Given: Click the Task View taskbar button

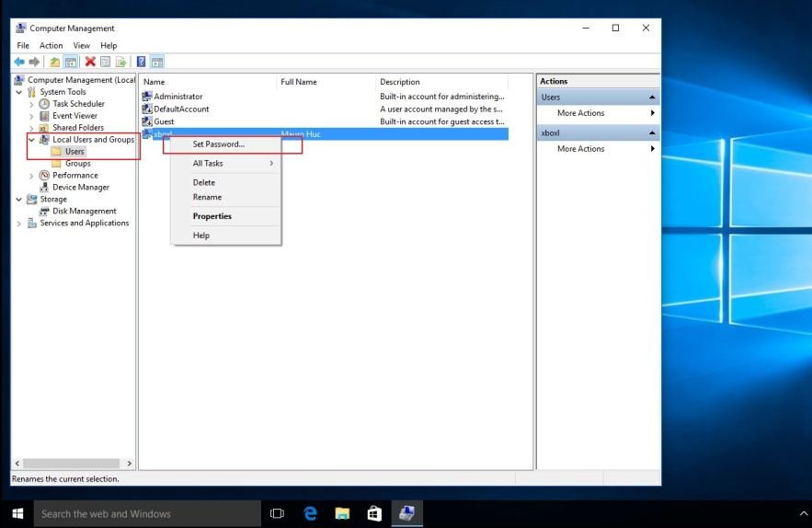Looking at the screenshot, I should click(278, 513).
